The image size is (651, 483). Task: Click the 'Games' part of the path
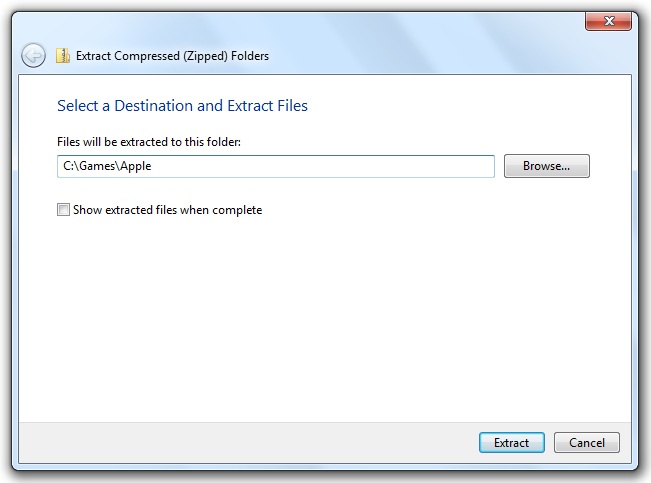[95, 166]
